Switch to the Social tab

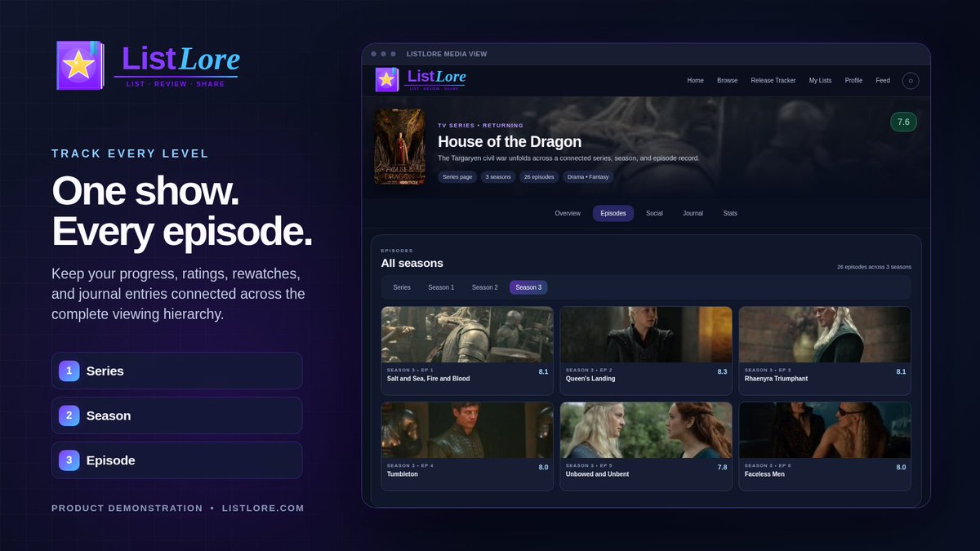[654, 213]
